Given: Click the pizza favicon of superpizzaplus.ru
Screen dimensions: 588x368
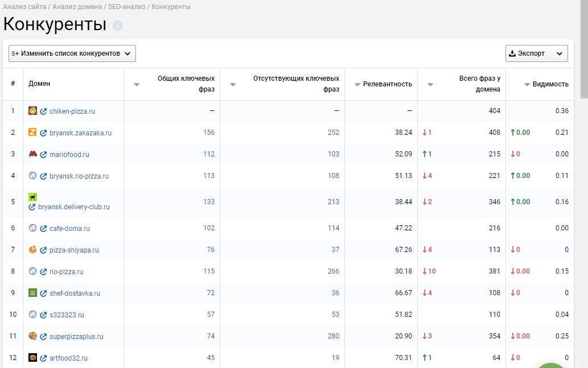Looking at the screenshot, I should click(32, 336).
